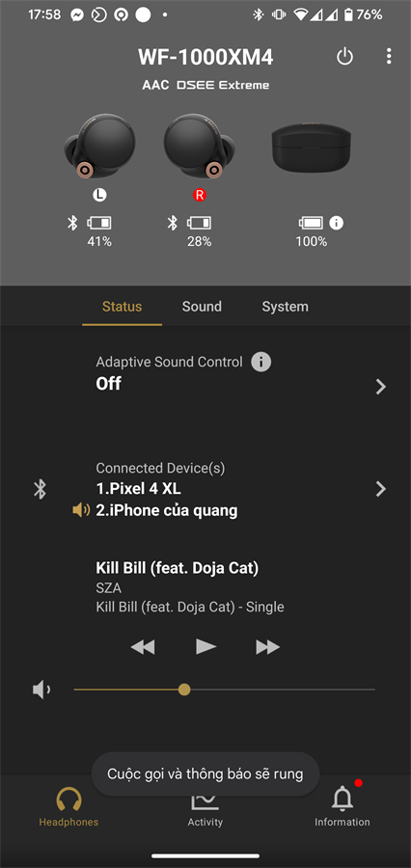Image resolution: width=411 pixels, height=868 pixels.
Task: Expand Connected Devices chevron
Action: point(380,489)
